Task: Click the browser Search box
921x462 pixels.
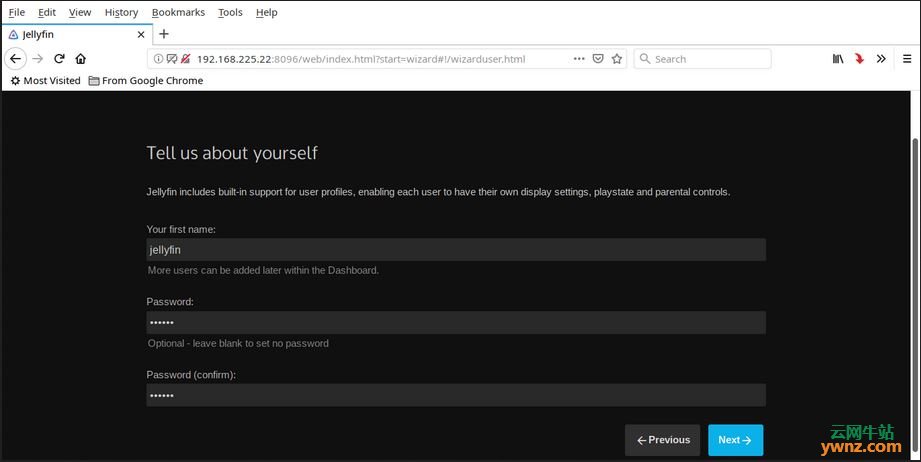Action: pyautogui.click(x=702, y=59)
